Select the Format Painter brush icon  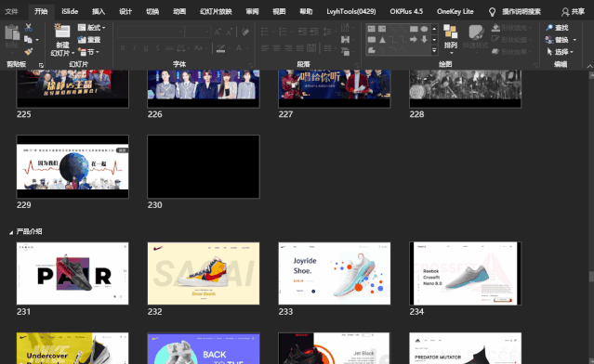[29, 51]
